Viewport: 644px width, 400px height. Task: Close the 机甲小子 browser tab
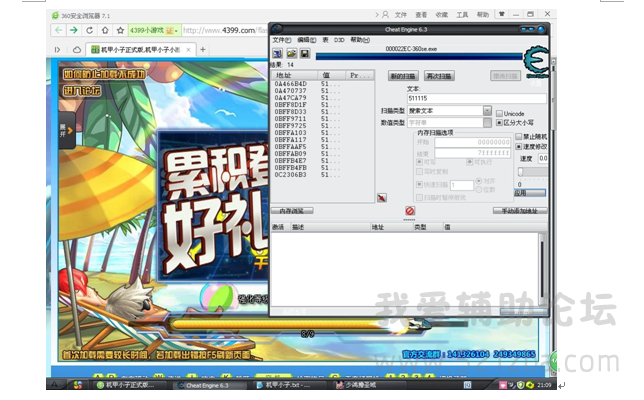click(188, 50)
